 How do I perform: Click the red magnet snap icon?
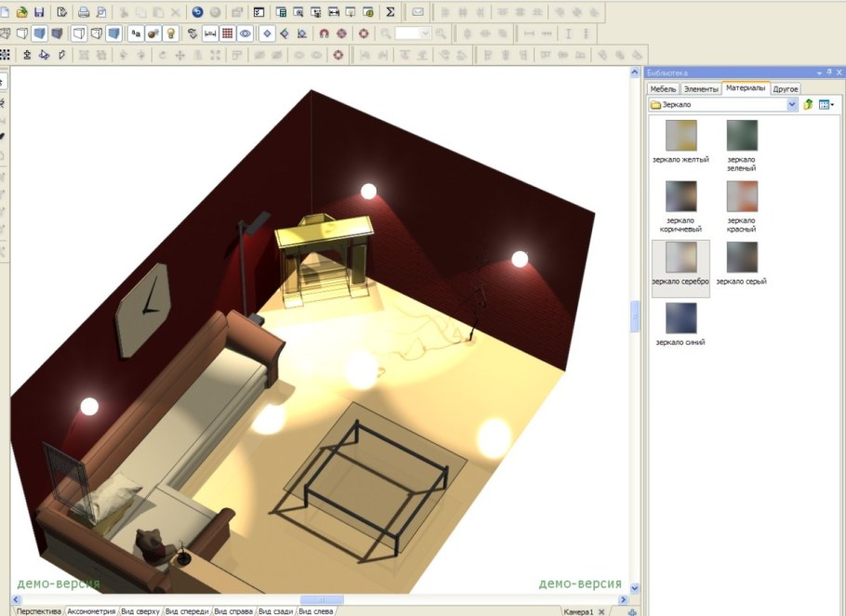[x=324, y=33]
